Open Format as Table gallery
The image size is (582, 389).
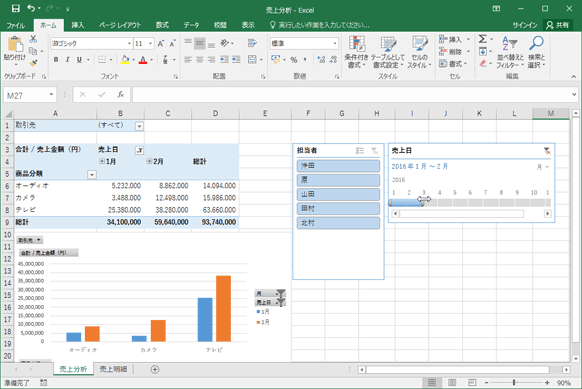click(x=388, y=52)
